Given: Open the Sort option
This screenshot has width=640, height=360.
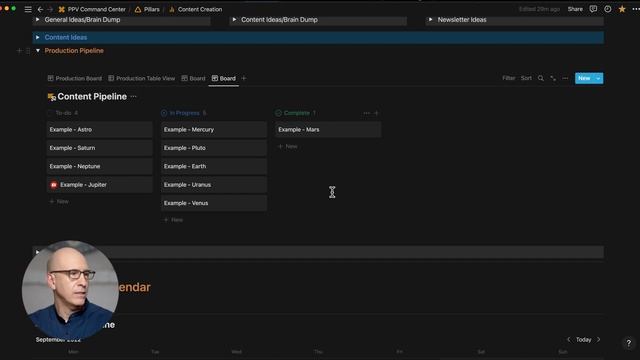Looking at the screenshot, I should (526, 78).
